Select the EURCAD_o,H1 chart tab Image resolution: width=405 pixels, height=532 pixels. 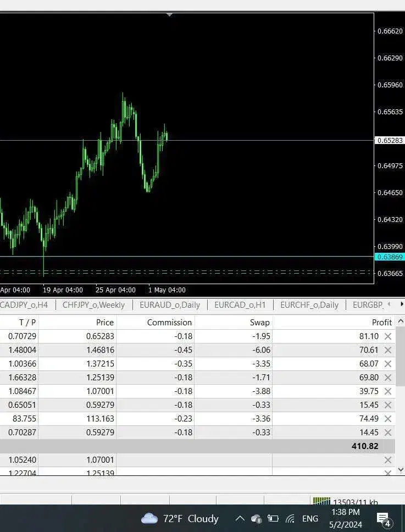pyautogui.click(x=240, y=305)
